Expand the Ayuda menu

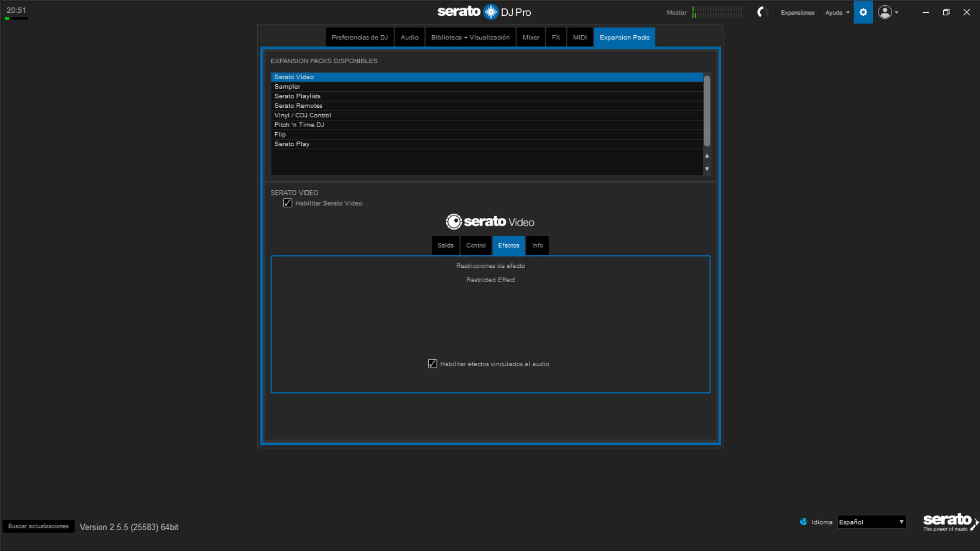pyautogui.click(x=837, y=13)
